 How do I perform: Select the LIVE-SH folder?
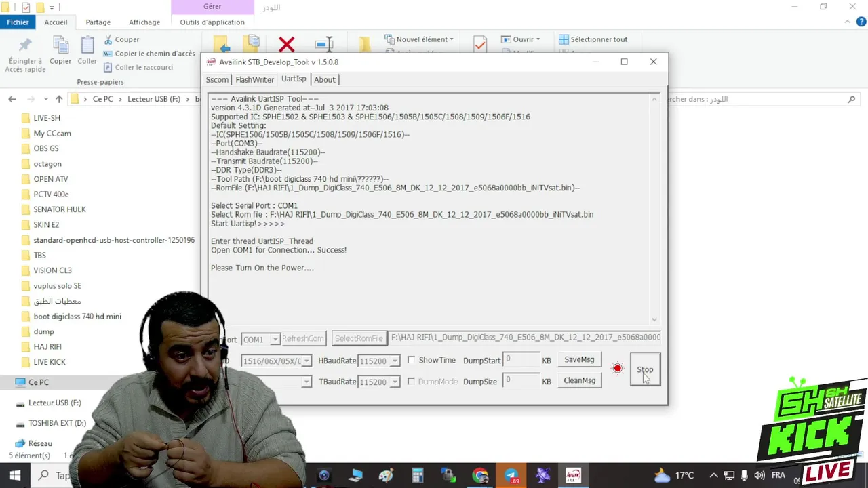coord(47,118)
